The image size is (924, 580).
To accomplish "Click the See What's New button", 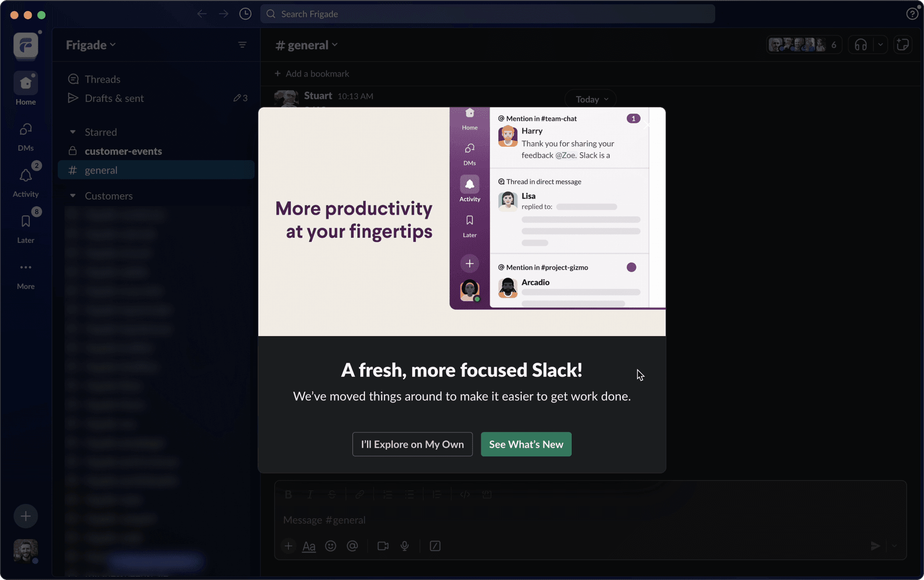I will (526, 444).
